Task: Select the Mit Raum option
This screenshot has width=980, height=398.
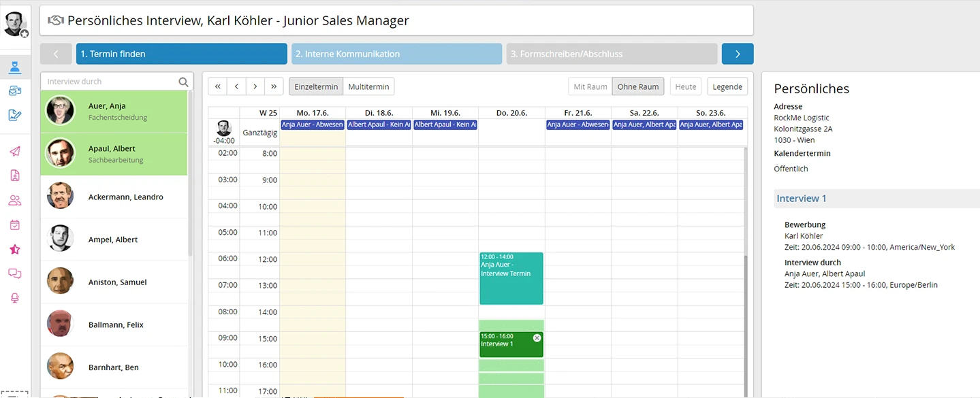Action: 590,86
